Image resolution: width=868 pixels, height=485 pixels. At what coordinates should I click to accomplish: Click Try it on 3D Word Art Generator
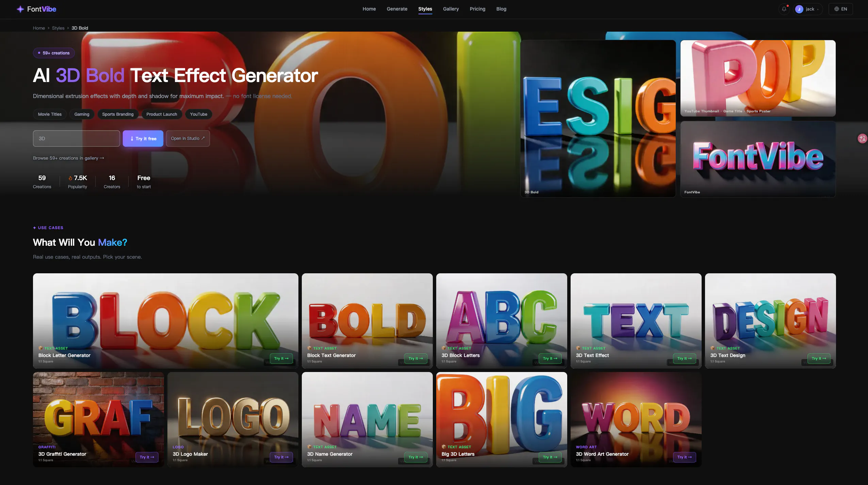pyautogui.click(x=684, y=457)
